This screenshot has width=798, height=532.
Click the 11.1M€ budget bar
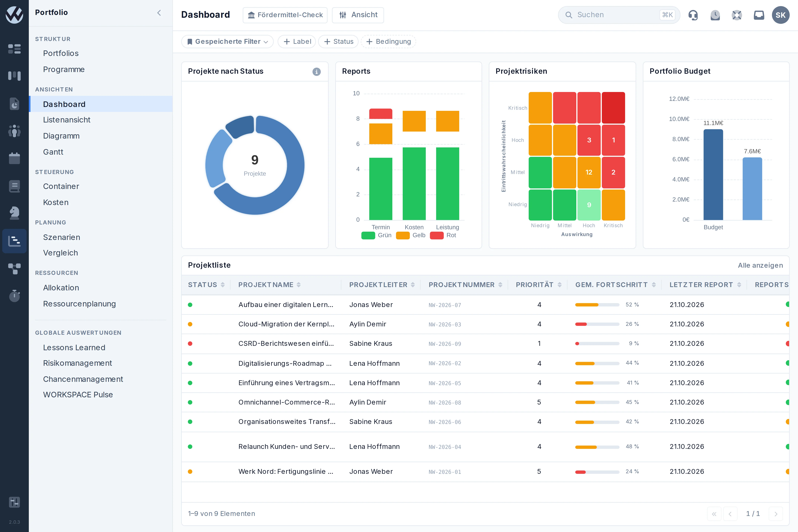713,175
